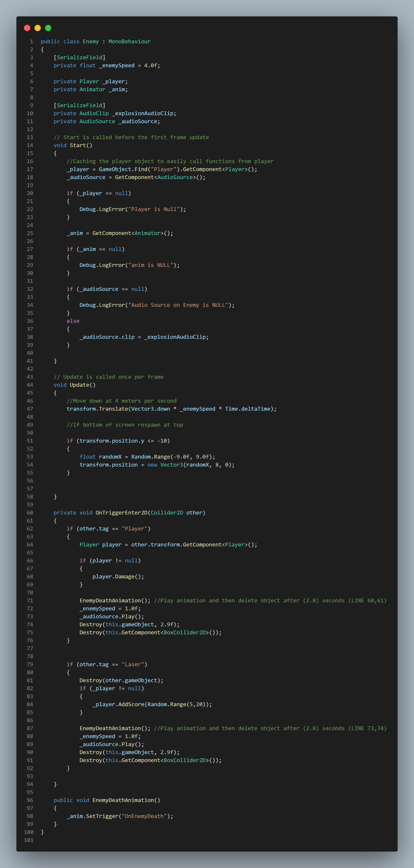Viewport: 414px width, 868px height.
Task: Click 'public void EnemyDeathAnimation()' method header
Action: [107, 800]
